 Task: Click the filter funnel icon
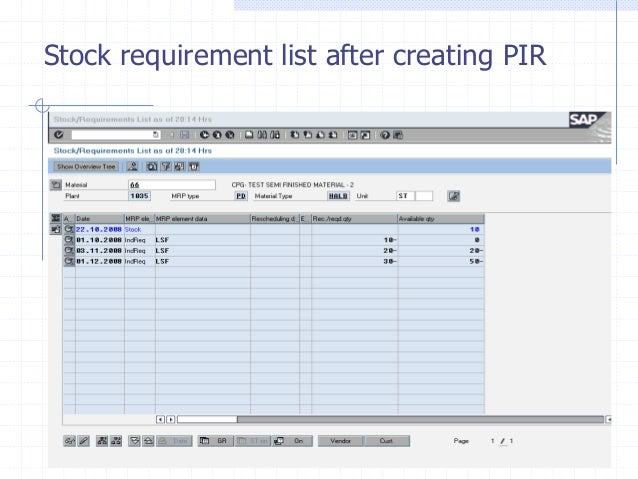coord(166,166)
